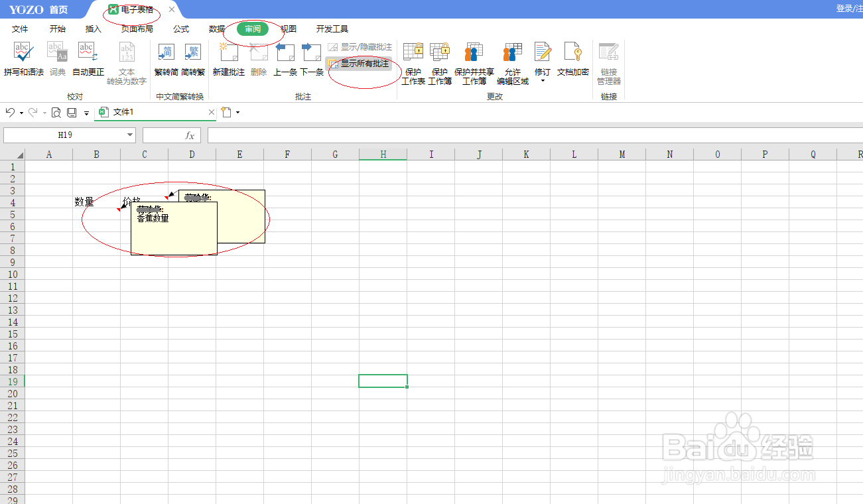Click the Undo arrow icon

[x=10, y=113]
